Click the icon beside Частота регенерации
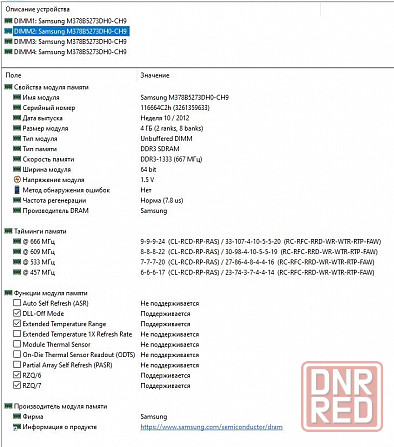Image resolution: width=394 pixels, height=447 pixels. (17, 201)
